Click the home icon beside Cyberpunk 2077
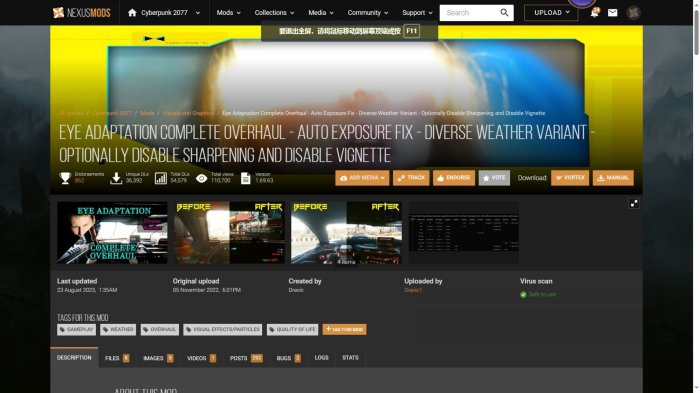Screen dimensions: 700x393 click(x=132, y=13)
